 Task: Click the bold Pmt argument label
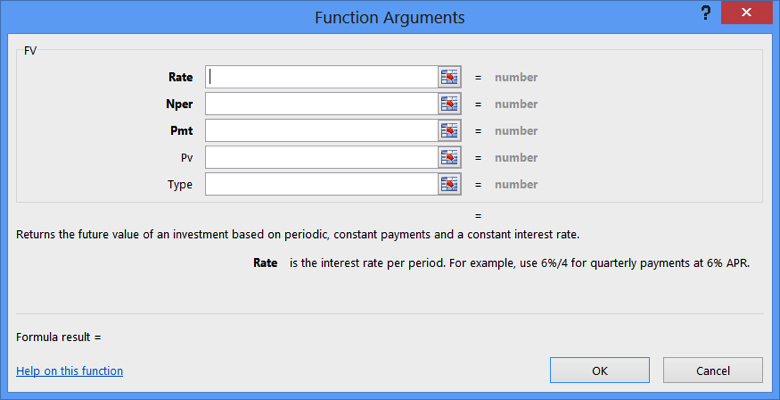point(181,131)
